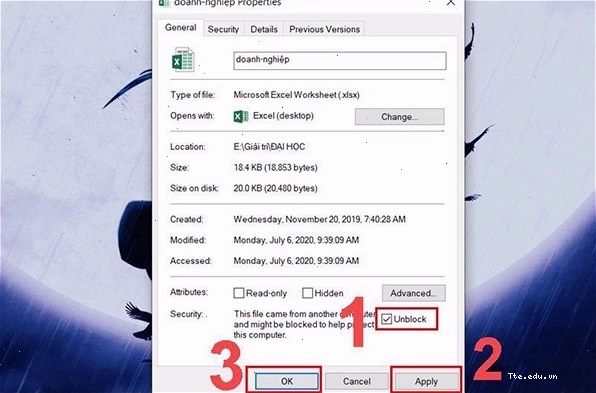This screenshot has height=393, width=596.
Task: Click the "This file came from another" security message
Action: coord(304,324)
